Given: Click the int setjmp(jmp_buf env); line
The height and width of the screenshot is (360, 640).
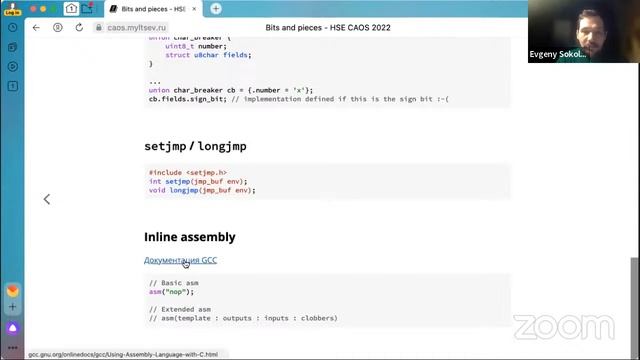Looking at the screenshot, I should [x=198, y=181].
